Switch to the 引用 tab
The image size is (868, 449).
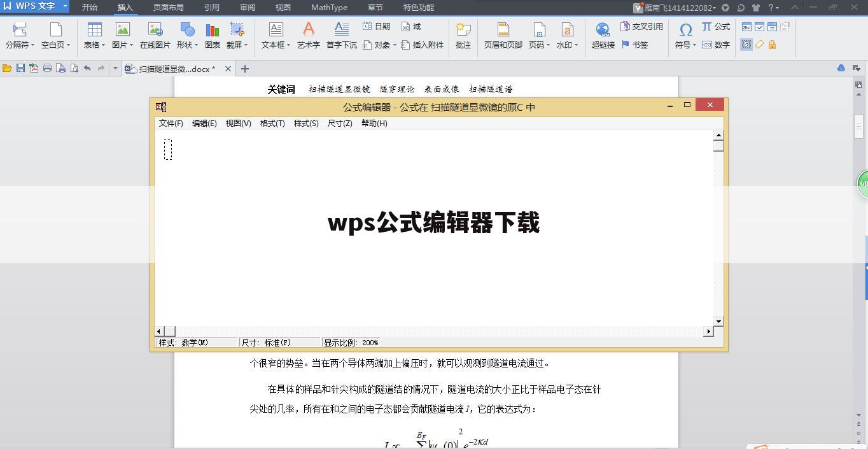click(212, 8)
